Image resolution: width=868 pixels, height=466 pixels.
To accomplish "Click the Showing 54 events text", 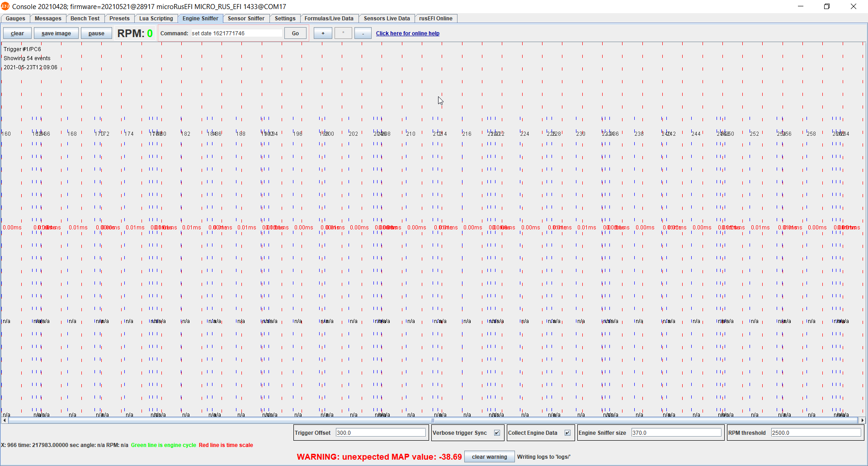I will [27, 58].
